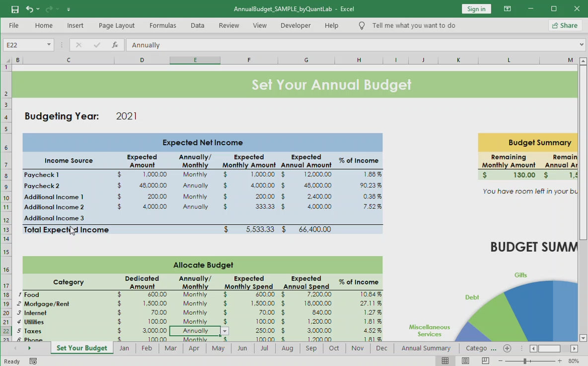Add a new sheet with the plus icon
Image resolution: width=588 pixels, height=366 pixels.
pyautogui.click(x=507, y=348)
